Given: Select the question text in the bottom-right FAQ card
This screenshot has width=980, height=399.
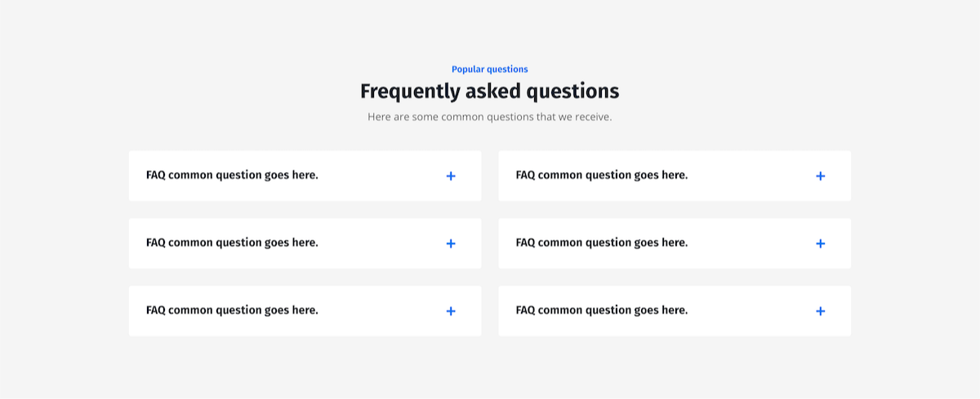Looking at the screenshot, I should 602,311.
